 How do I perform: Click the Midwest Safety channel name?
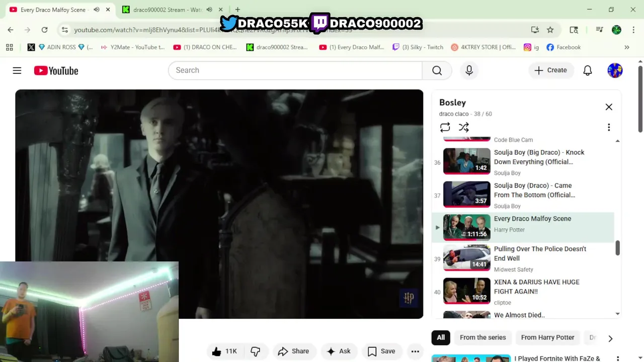[514, 269]
